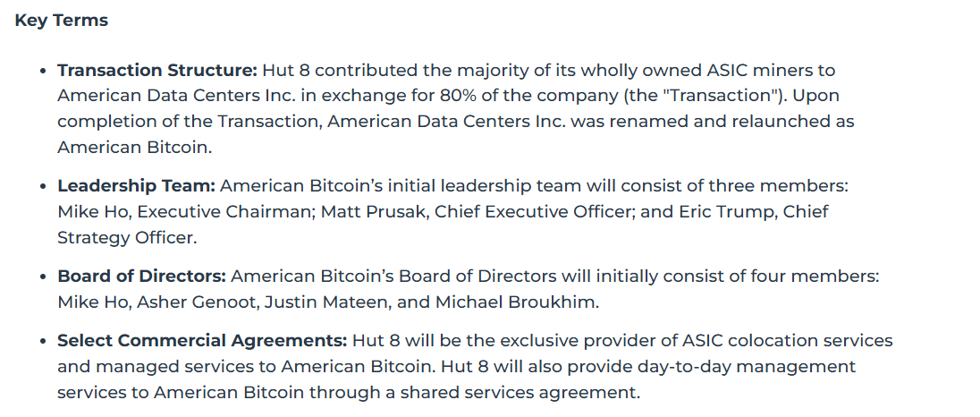This screenshot has height=417, width=980.
Task: Click the 'Leadership Team:' bold label
Action: (136, 185)
